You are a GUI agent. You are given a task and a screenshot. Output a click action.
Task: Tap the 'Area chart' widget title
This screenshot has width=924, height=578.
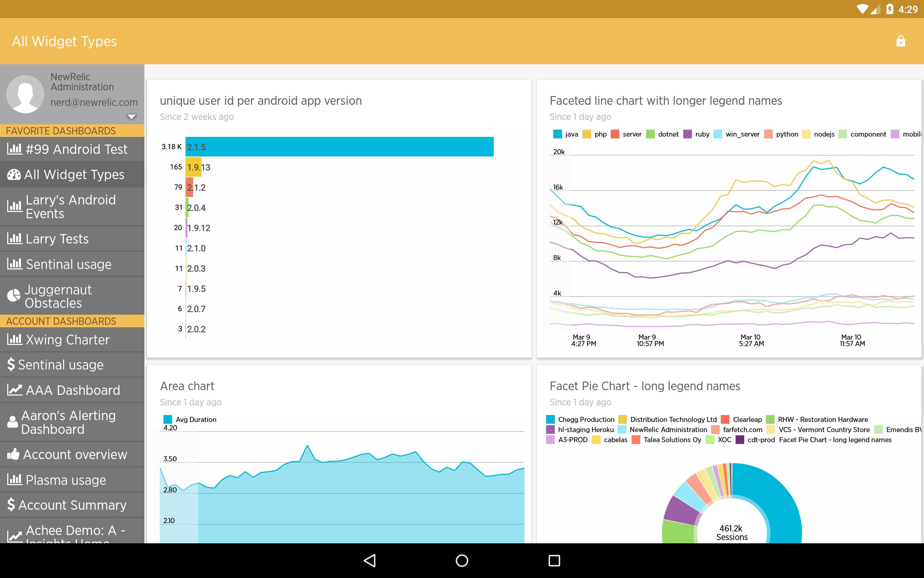187,386
